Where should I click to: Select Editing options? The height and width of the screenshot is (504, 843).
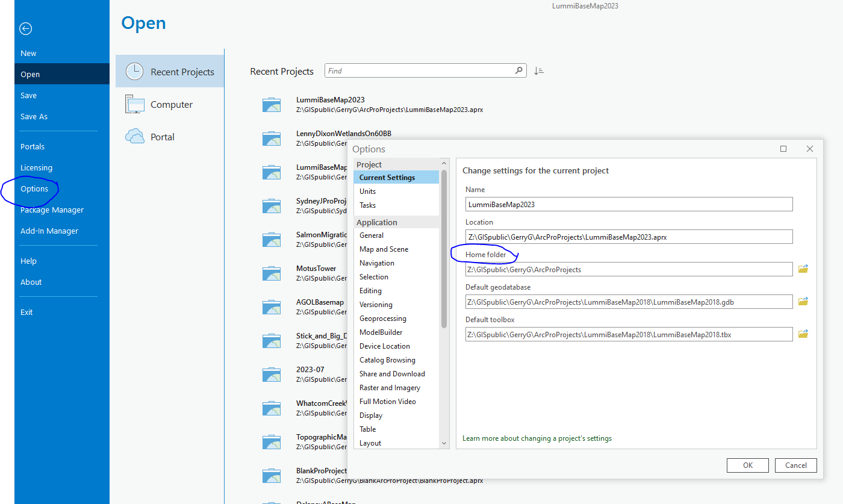397,290
